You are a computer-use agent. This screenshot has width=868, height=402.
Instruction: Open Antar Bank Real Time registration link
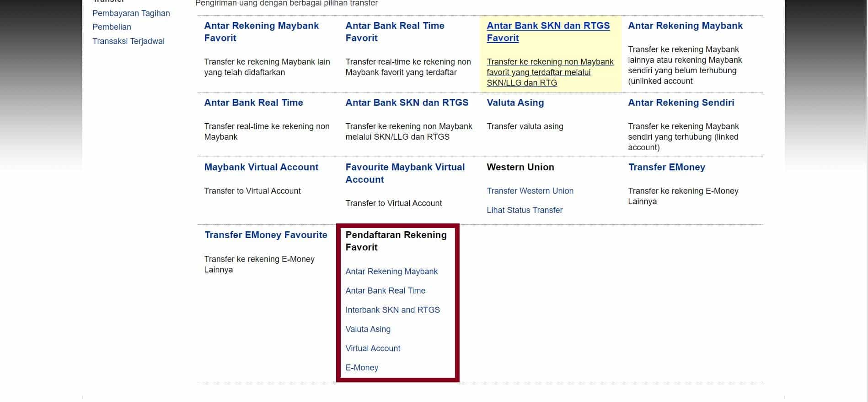click(x=385, y=291)
